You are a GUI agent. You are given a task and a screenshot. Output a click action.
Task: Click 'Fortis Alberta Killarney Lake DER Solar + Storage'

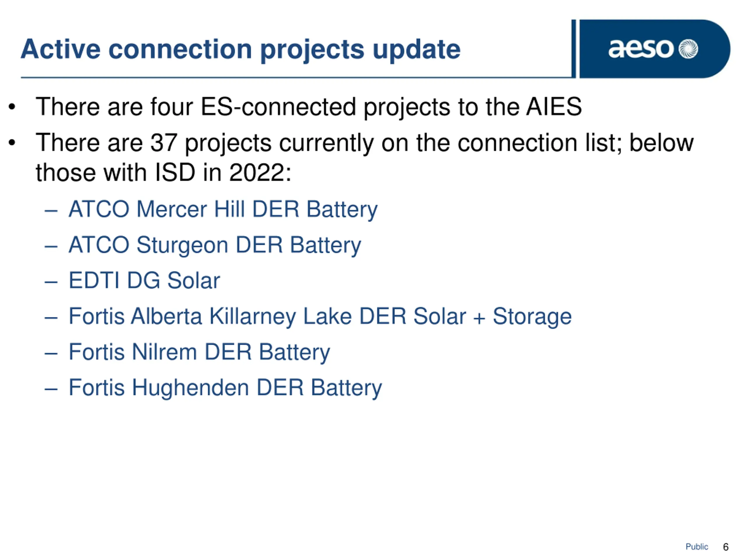click(320, 317)
